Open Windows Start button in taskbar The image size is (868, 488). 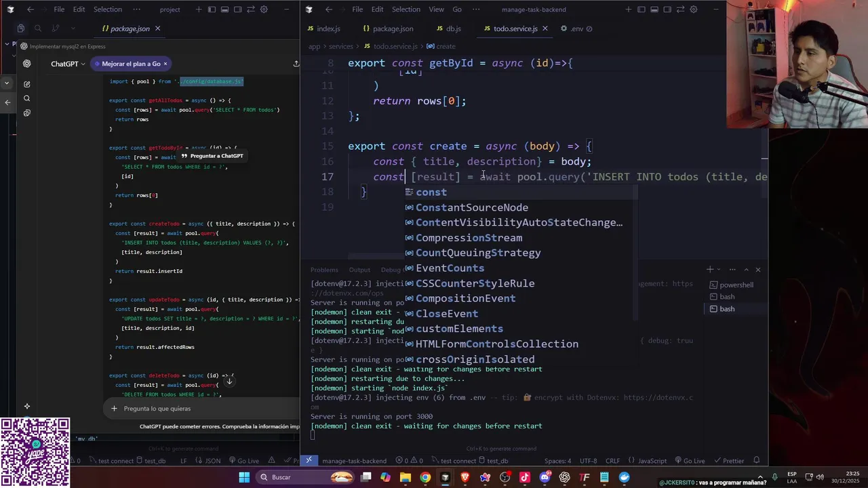click(x=244, y=477)
